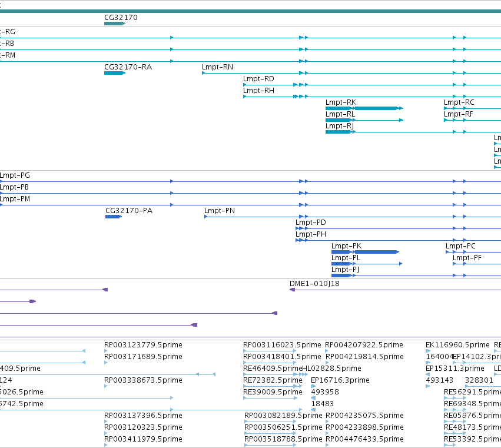Image resolution: width=501 pixels, height=448 pixels.
Task: Select EST RP003123779.5prime
Action: tap(143, 345)
